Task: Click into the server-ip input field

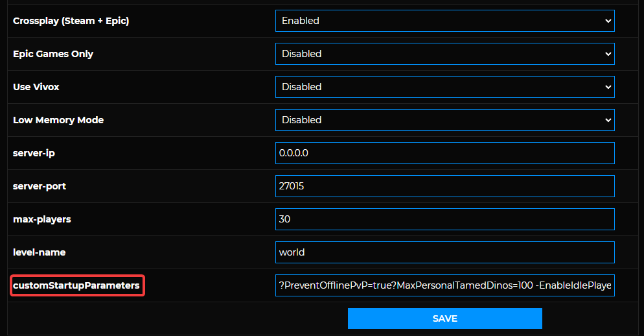Action: (x=445, y=153)
